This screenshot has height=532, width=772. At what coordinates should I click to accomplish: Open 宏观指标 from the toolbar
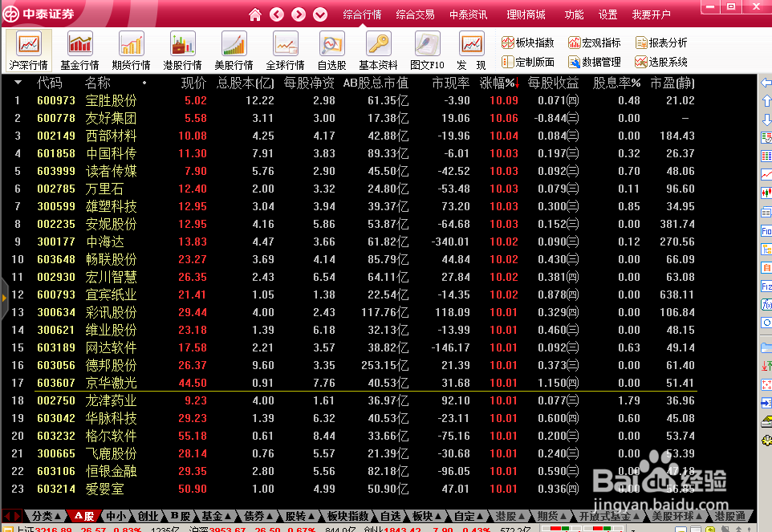595,43
